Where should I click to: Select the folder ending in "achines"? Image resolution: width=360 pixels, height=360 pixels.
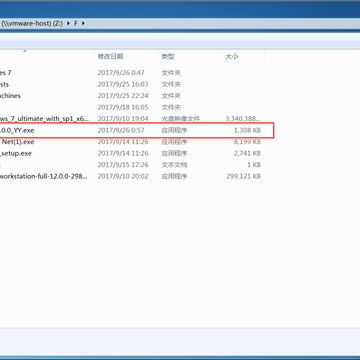point(132,96)
